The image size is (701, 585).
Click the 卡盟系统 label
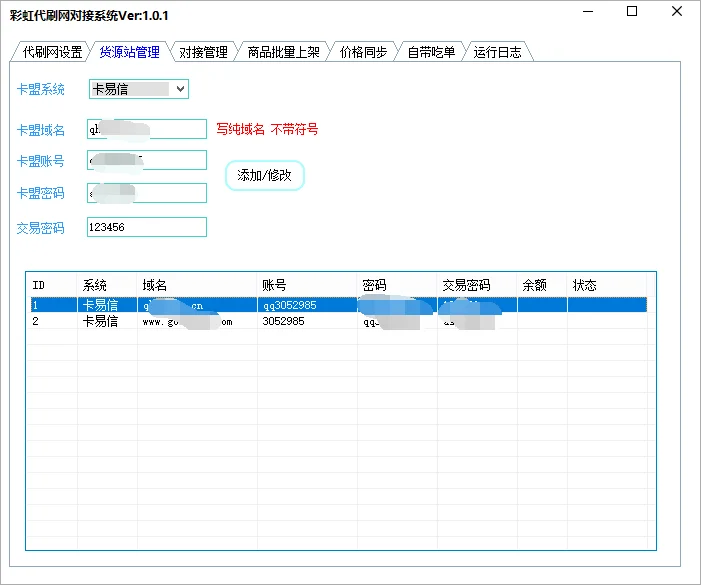point(41,89)
